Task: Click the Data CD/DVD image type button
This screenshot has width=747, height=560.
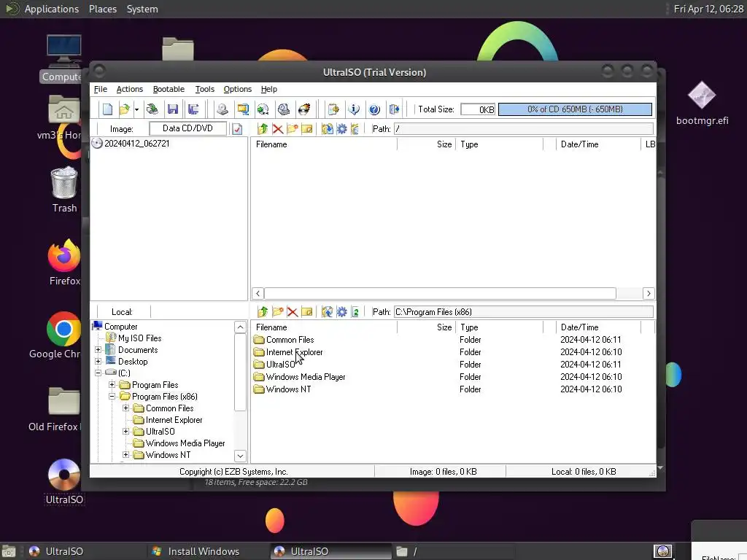Action: click(187, 128)
